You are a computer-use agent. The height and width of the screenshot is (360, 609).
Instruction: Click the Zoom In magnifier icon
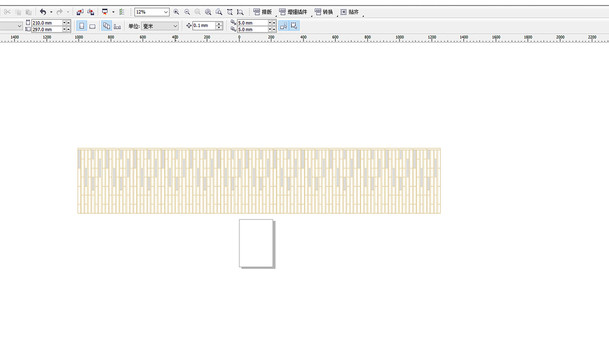pyautogui.click(x=176, y=12)
